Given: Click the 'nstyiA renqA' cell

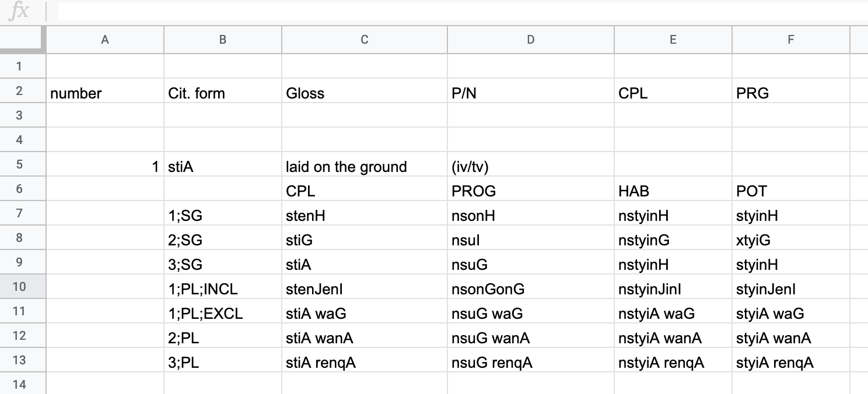Looking at the screenshot, I should (673, 363).
